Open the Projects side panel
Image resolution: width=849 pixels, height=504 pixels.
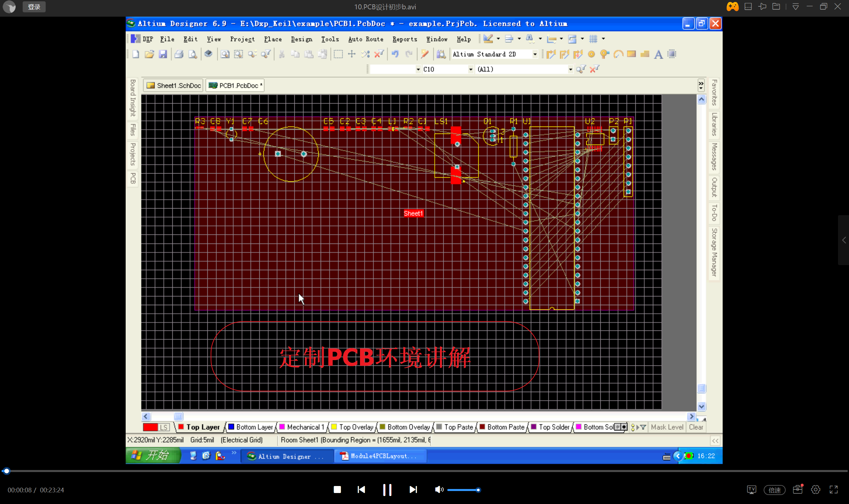point(133,154)
